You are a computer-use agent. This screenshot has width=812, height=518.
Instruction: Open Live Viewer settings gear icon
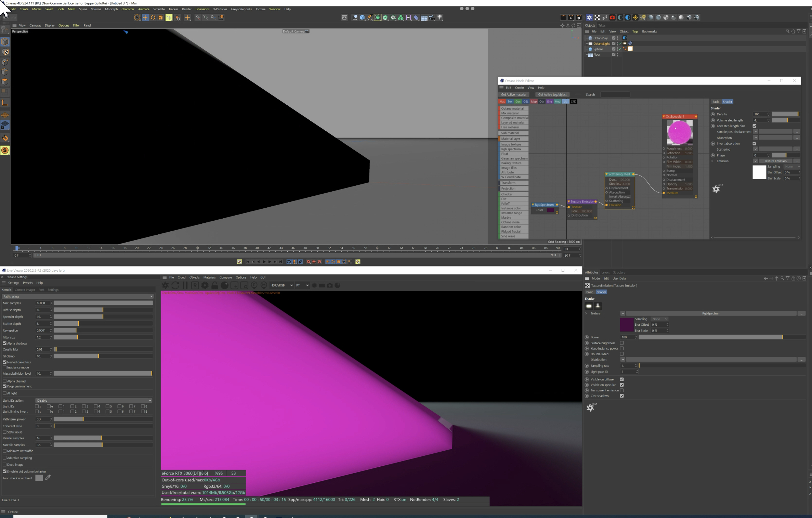[x=205, y=285]
